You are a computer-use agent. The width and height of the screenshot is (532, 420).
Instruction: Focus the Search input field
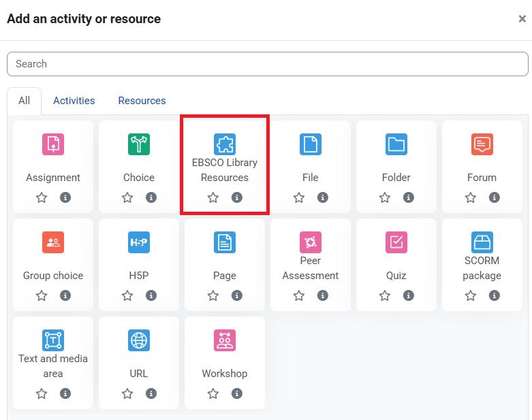pos(267,64)
